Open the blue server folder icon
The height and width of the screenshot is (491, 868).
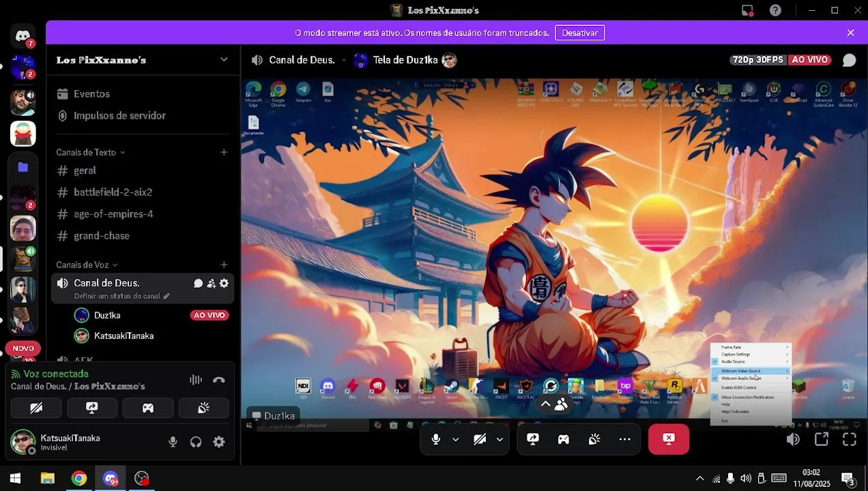pyautogui.click(x=23, y=167)
